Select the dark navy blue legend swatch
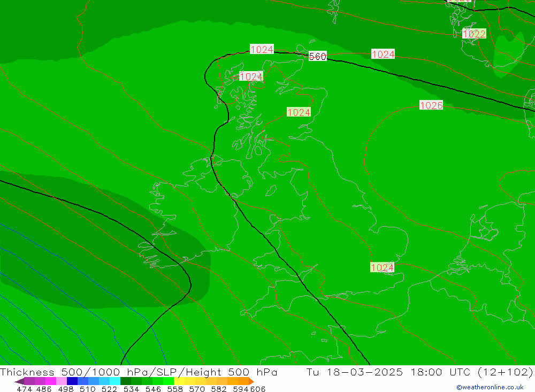This screenshot has height=392, width=535. (x=72, y=381)
